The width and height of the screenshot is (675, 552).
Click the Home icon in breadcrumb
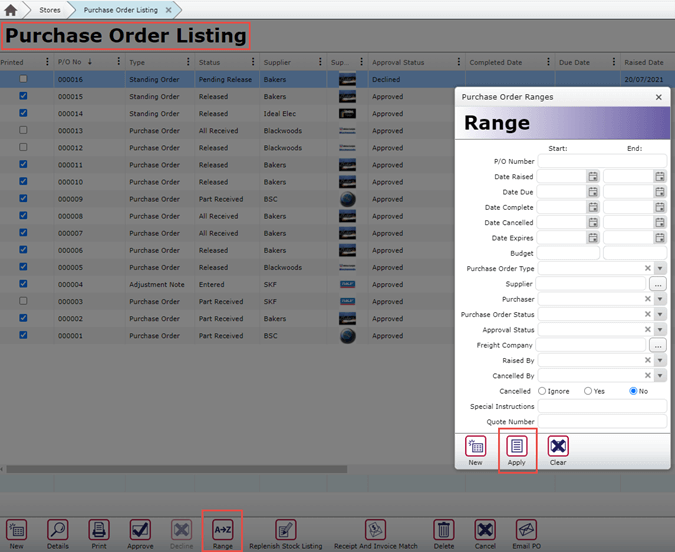pos(12,10)
